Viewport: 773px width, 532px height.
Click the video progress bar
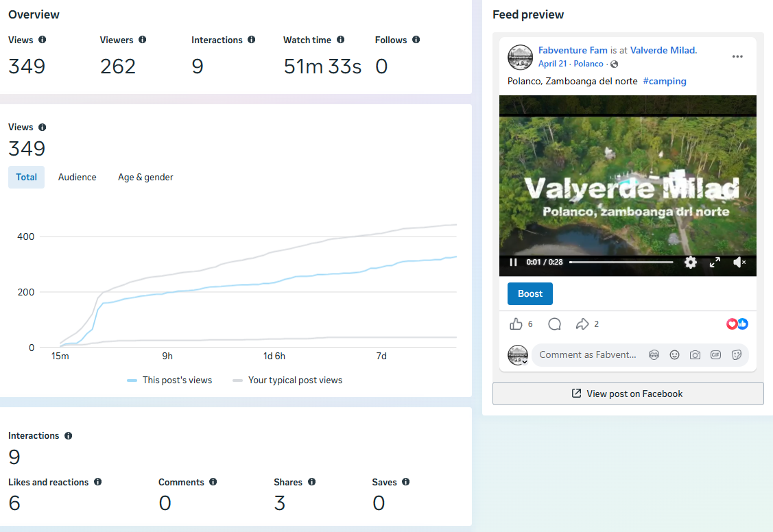[x=621, y=262]
